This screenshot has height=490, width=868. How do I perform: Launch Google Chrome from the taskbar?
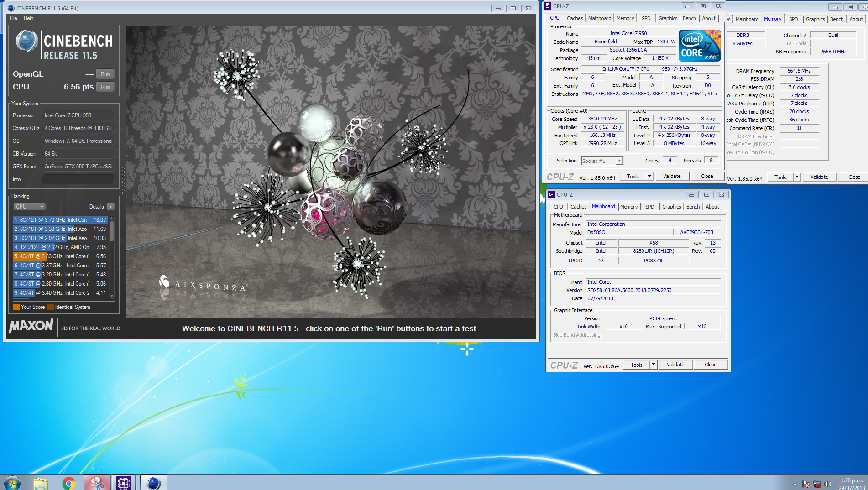point(69,483)
